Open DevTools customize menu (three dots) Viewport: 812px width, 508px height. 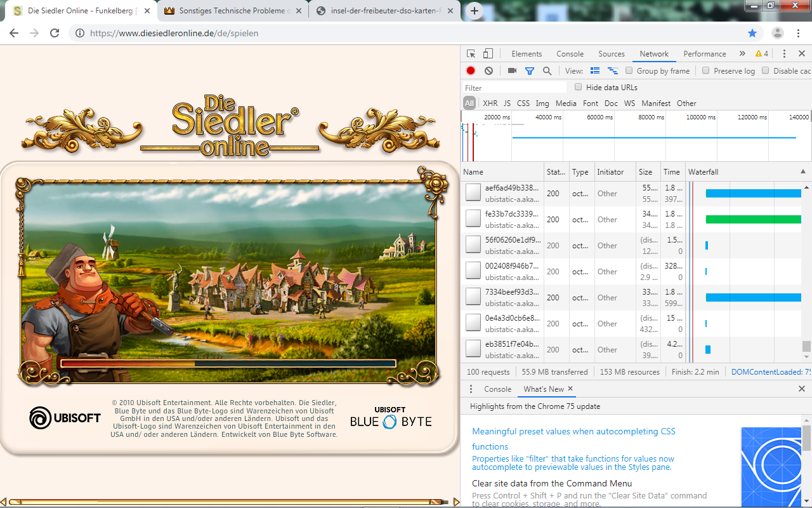(x=785, y=53)
